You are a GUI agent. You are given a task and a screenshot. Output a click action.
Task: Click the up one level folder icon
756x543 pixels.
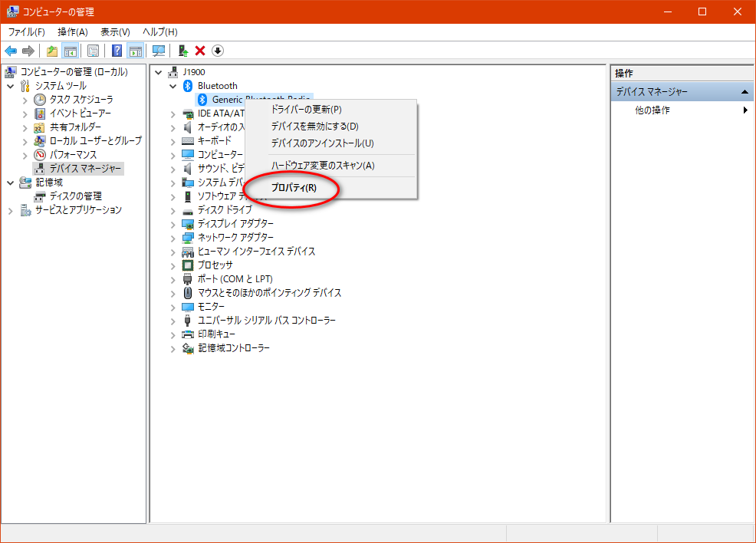[52, 51]
